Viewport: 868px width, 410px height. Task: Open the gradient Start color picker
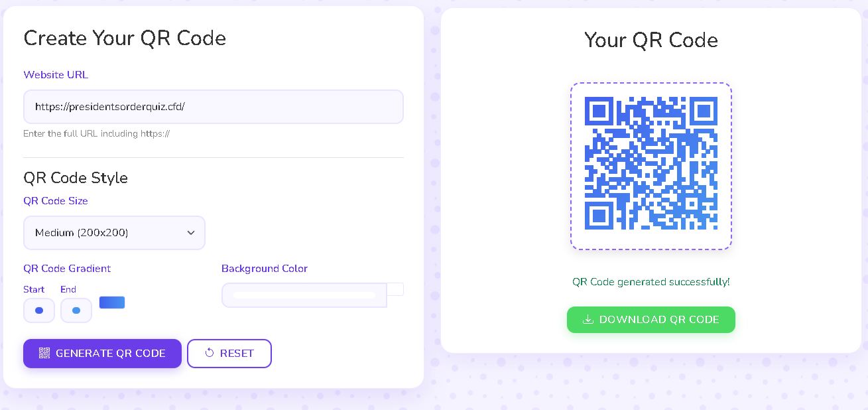point(39,310)
